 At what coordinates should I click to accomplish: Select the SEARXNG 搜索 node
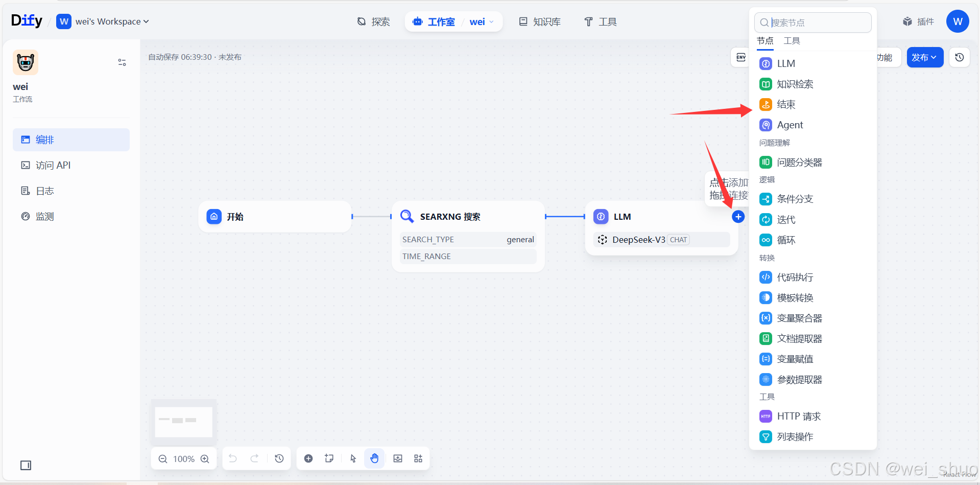point(468,236)
